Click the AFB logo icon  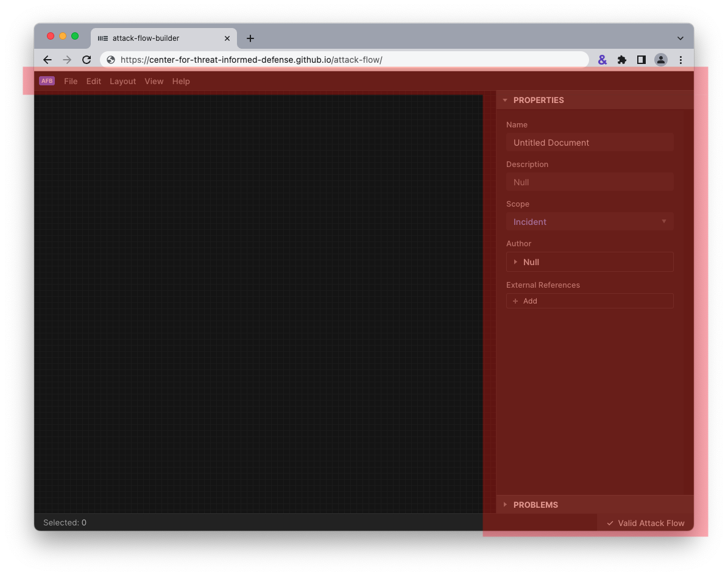[47, 81]
